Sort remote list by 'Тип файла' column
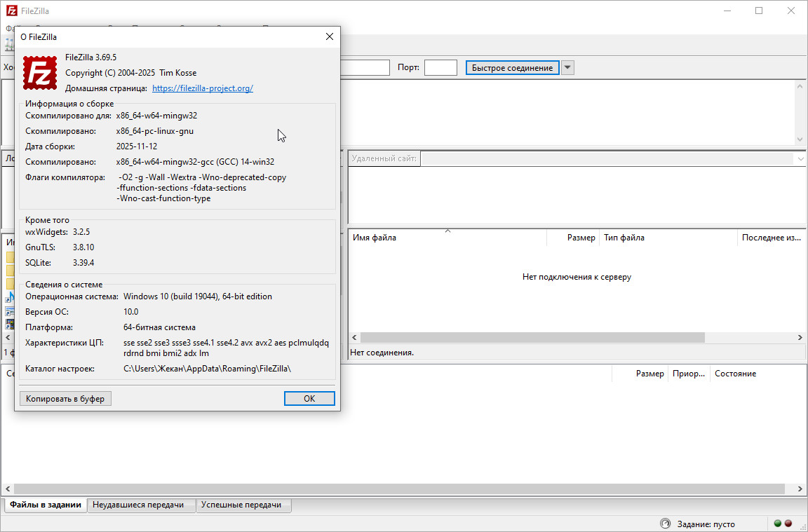 coord(624,238)
